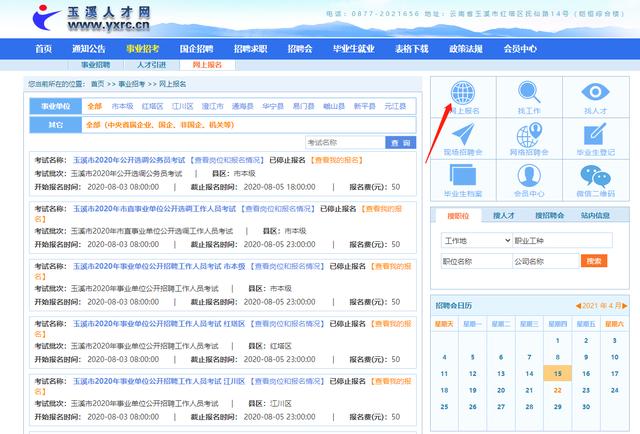Open the 网上报名 globe icon
640x434 pixels.
click(463, 93)
